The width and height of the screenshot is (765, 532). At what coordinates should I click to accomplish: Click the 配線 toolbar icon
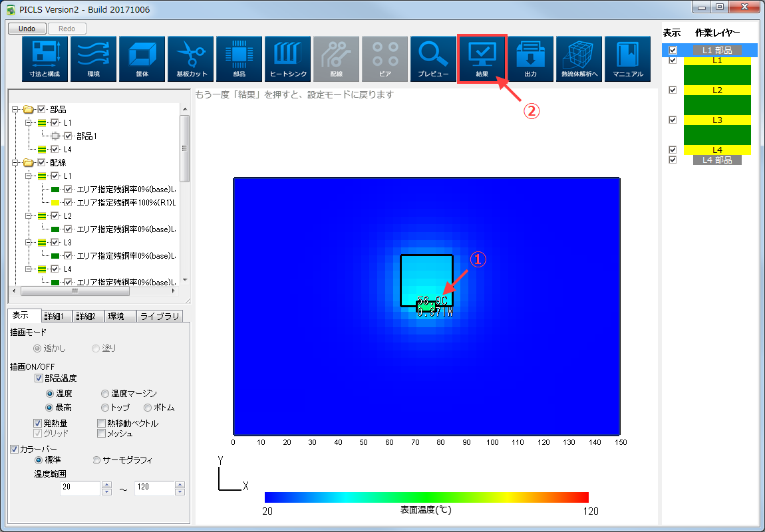pyautogui.click(x=336, y=59)
